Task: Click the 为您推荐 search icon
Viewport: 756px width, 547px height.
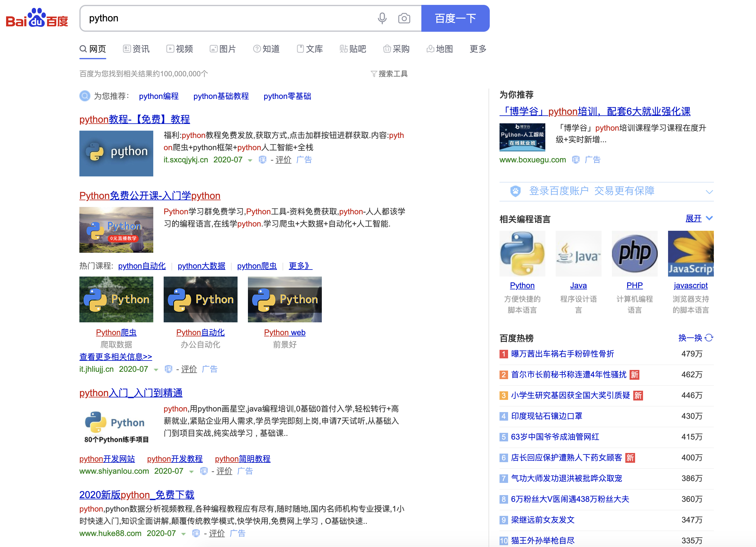Action: [x=85, y=96]
